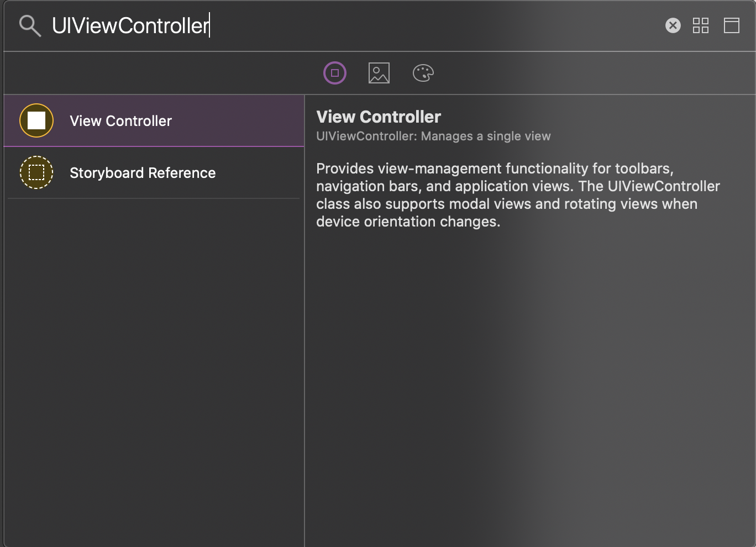Image resolution: width=756 pixels, height=547 pixels.
Task: Click the bold View Controller detail heading
Action: click(379, 117)
